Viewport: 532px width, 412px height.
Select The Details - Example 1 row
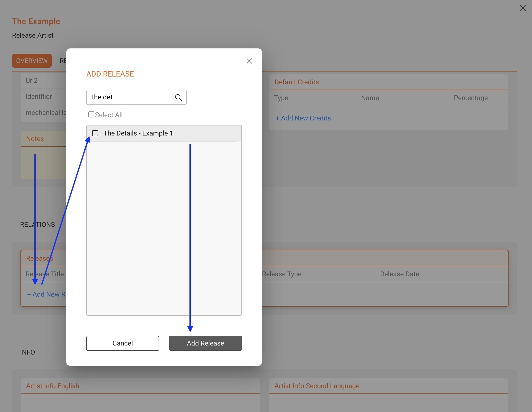[x=164, y=133]
